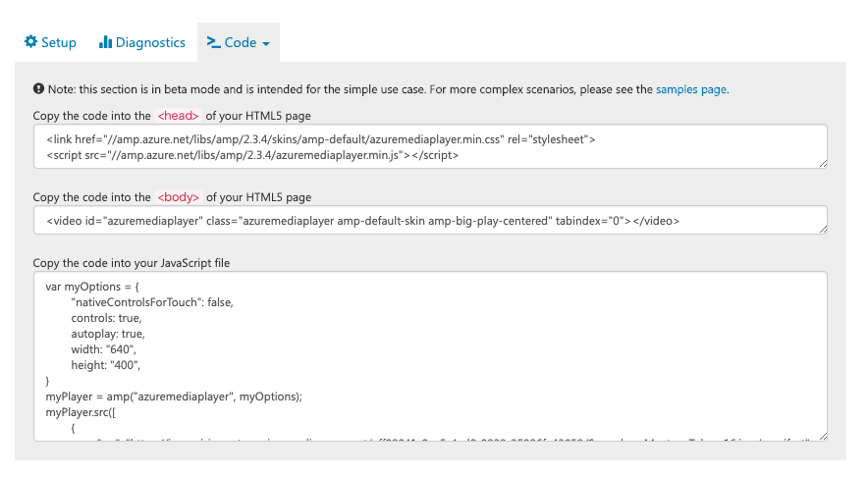This screenshot has width=868, height=477.
Task: Expand the Code tab dropdown caret
Action: 266,44
